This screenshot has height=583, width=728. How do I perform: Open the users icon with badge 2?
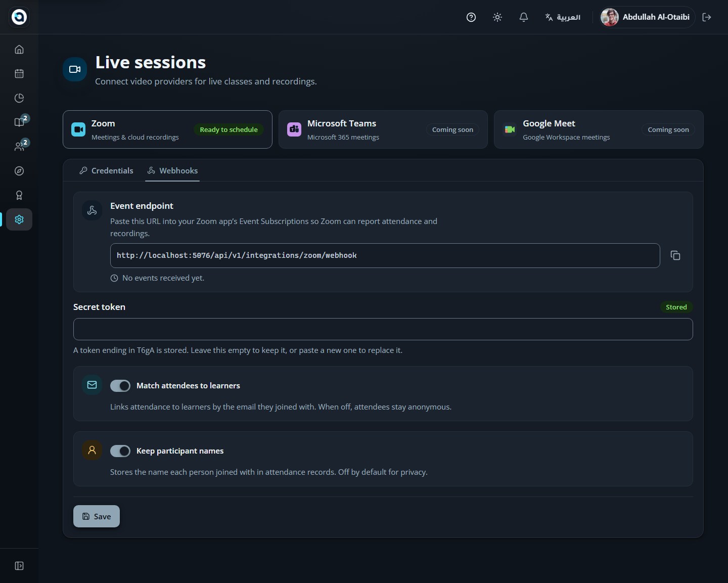pyautogui.click(x=19, y=147)
